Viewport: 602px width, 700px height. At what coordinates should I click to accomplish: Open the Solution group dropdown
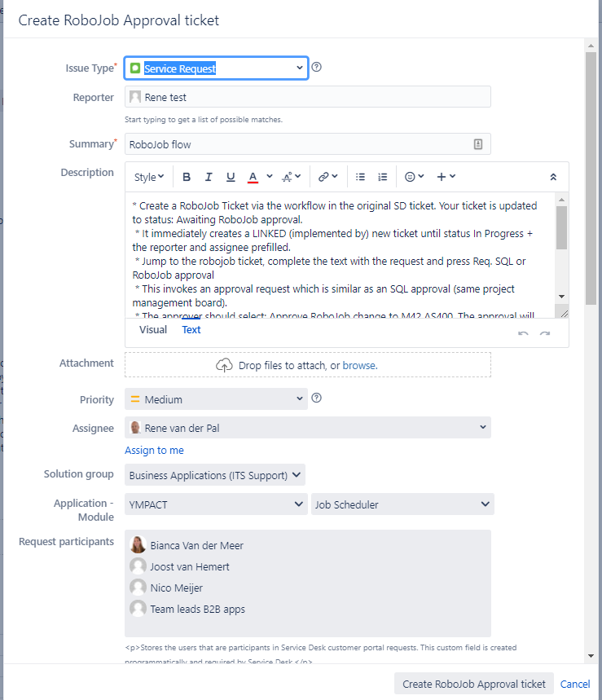coord(215,475)
